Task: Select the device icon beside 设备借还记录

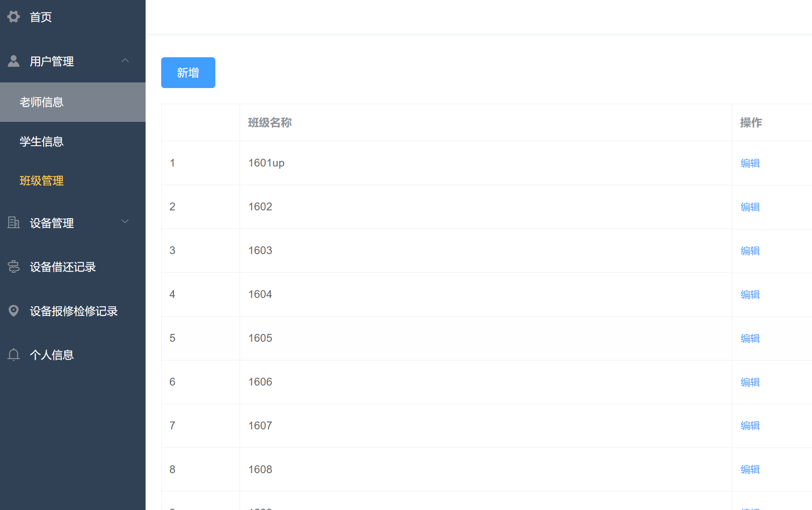Action: (x=13, y=267)
